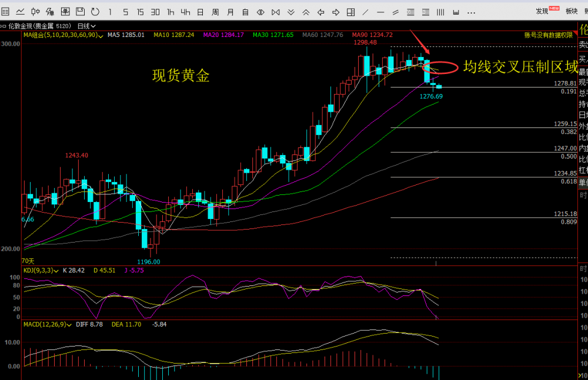Screen dimensions: 588x380
Task: Click the right arrow navigation icon
Action: [x=336, y=12]
